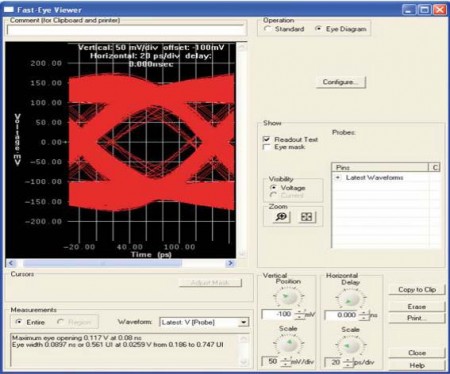The image size is (450, 374).
Task: Enable the Eye mask checkbox
Action: tap(267, 147)
